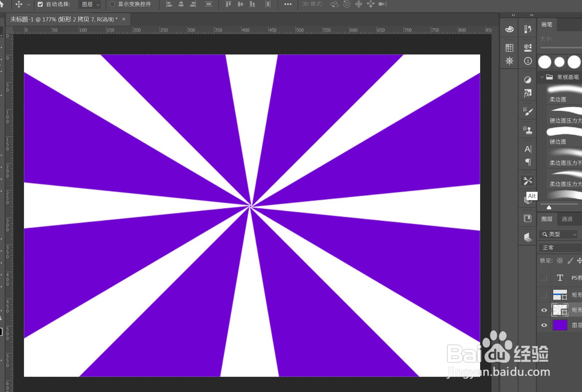The height and width of the screenshot is (392, 582).
Task: Show the hidden upper 矩形 layer
Action: click(x=544, y=294)
